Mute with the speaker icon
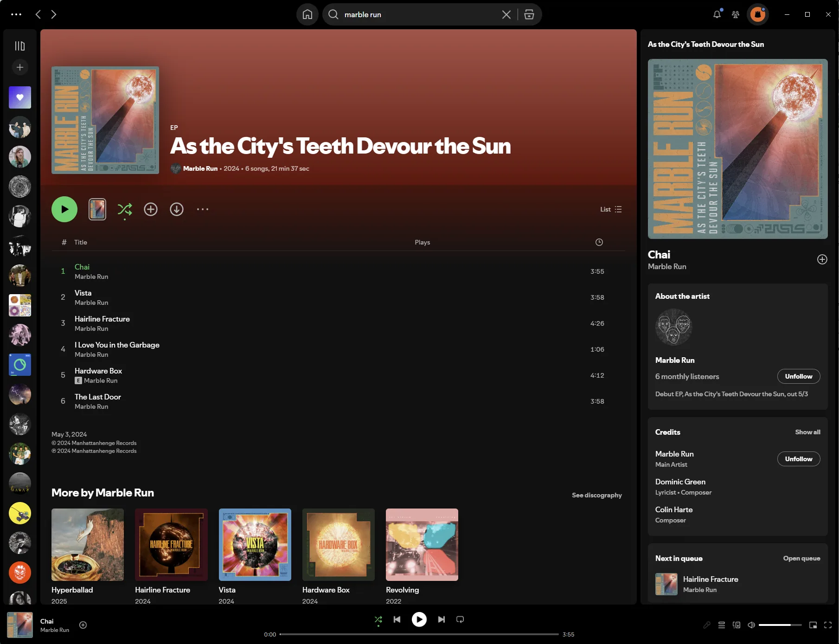Viewport: 839px width, 644px height. pos(751,625)
